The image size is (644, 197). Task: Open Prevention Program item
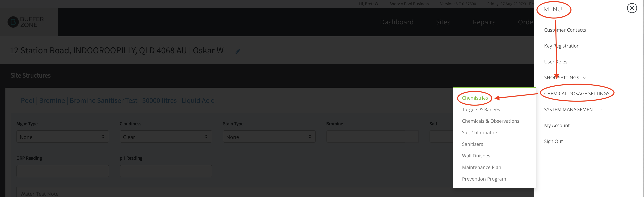pos(484,179)
